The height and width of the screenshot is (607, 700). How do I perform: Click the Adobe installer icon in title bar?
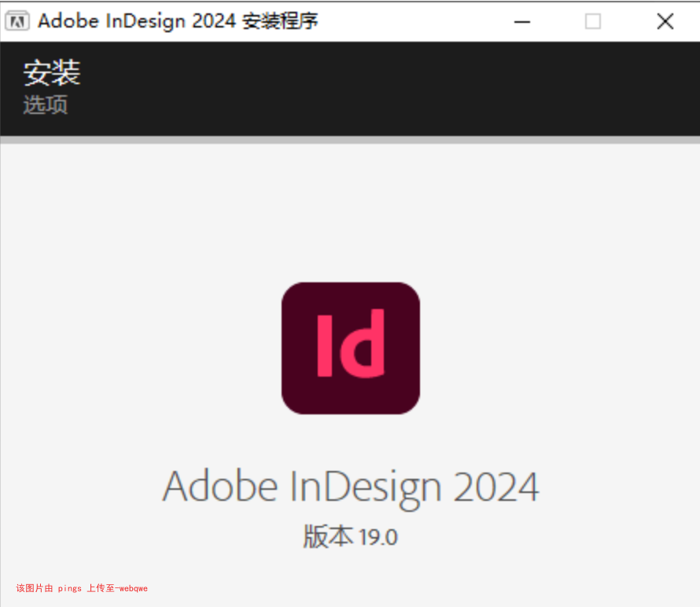[x=17, y=21]
